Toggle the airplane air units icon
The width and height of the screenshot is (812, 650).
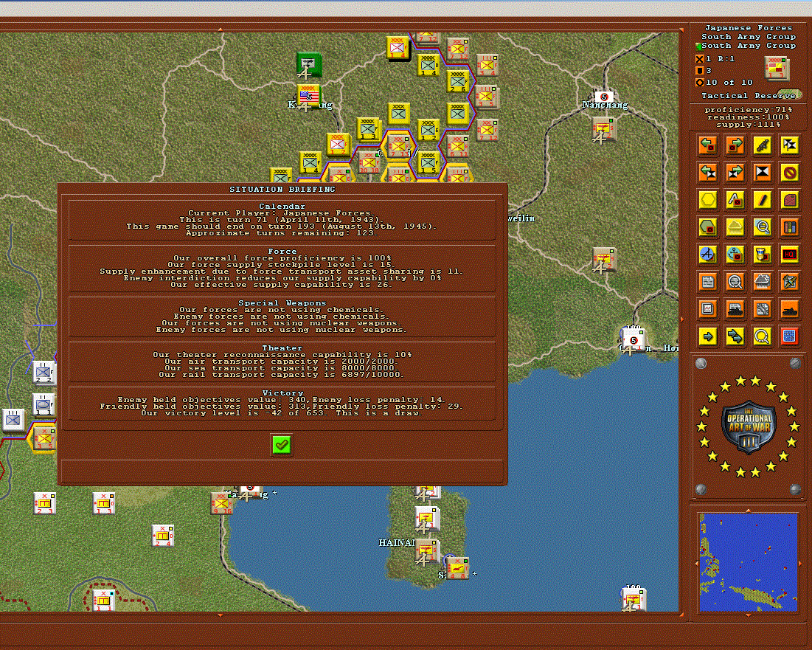pyautogui.click(x=707, y=255)
